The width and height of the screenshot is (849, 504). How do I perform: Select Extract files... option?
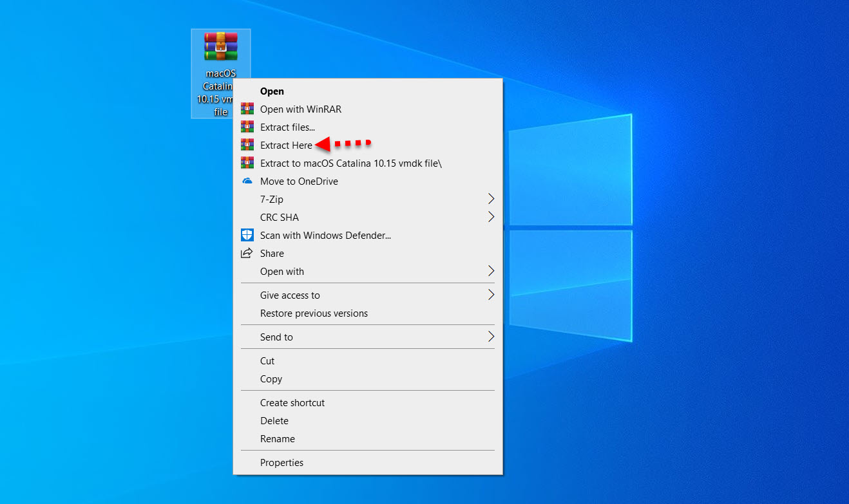(x=367, y=127)
